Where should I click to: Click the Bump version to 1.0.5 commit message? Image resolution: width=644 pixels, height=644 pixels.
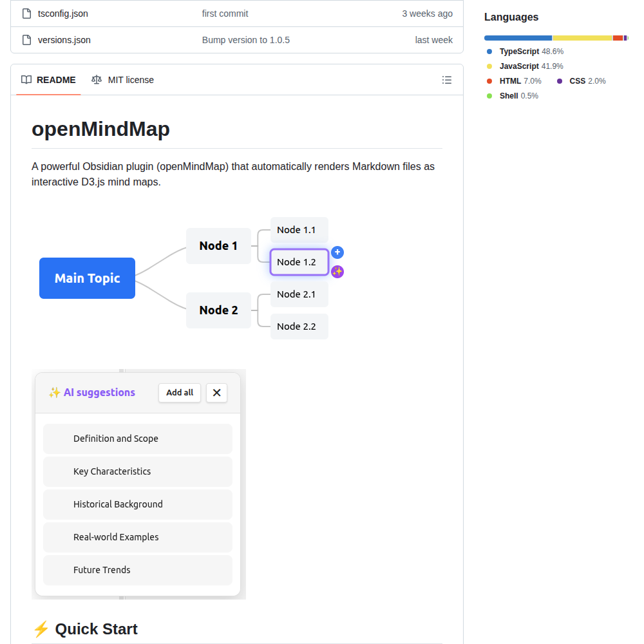246,39
